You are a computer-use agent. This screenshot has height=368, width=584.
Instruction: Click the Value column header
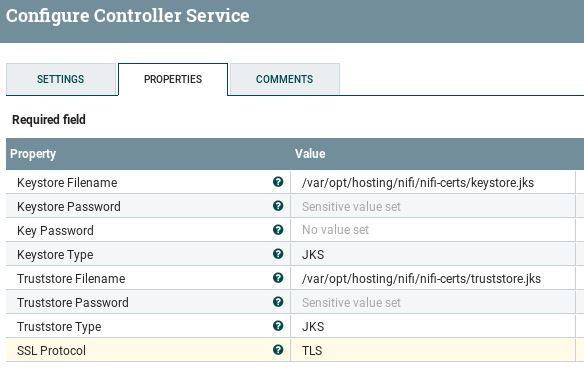(x=310, y=154)
